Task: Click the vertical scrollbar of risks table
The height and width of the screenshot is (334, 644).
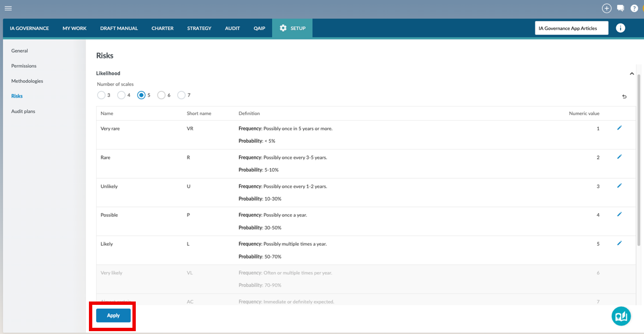Action: tap(638, 160)
